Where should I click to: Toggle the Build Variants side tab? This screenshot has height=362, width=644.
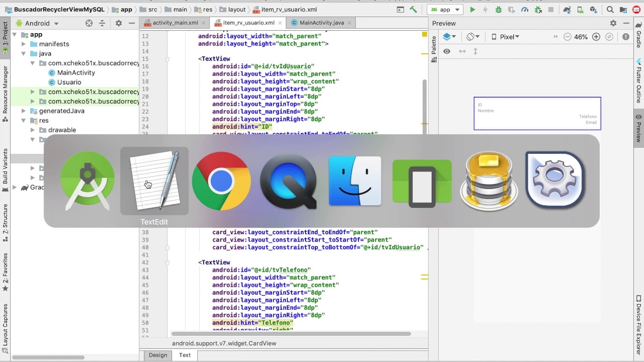pyautogui.click(x=5, y=170)
